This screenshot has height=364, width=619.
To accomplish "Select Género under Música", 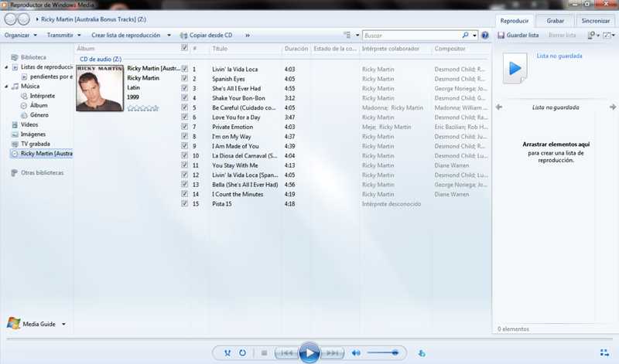I will (x=39, y=115).
